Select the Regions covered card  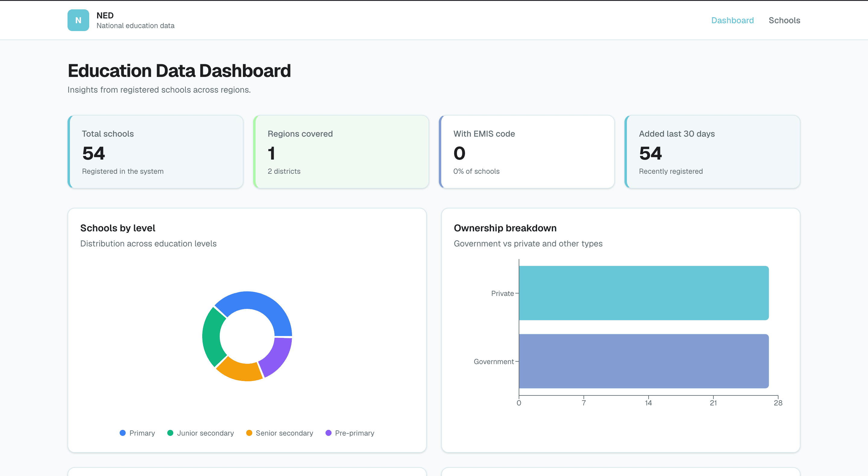tap(341, 152)
